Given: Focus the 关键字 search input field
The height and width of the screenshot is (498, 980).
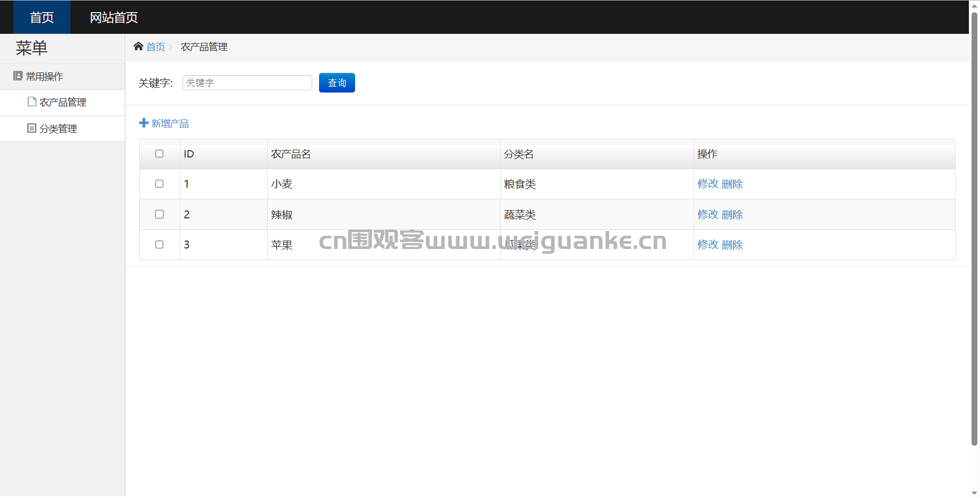Looking at the screenshot, I should coord(247,82).
